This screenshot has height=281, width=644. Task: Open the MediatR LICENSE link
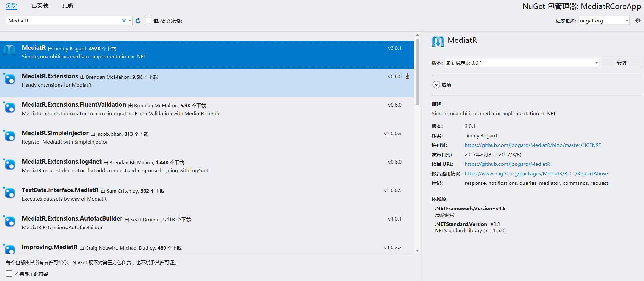(533, 145)
